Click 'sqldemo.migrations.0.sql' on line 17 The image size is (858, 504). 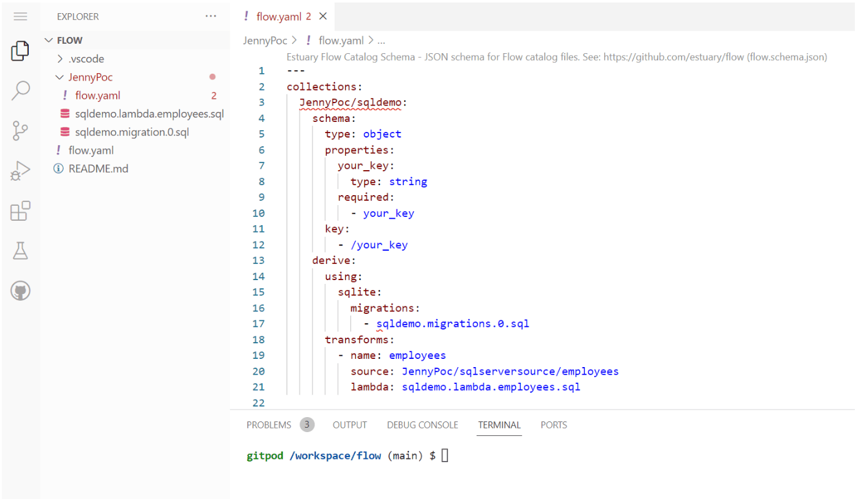pos(453,324)
